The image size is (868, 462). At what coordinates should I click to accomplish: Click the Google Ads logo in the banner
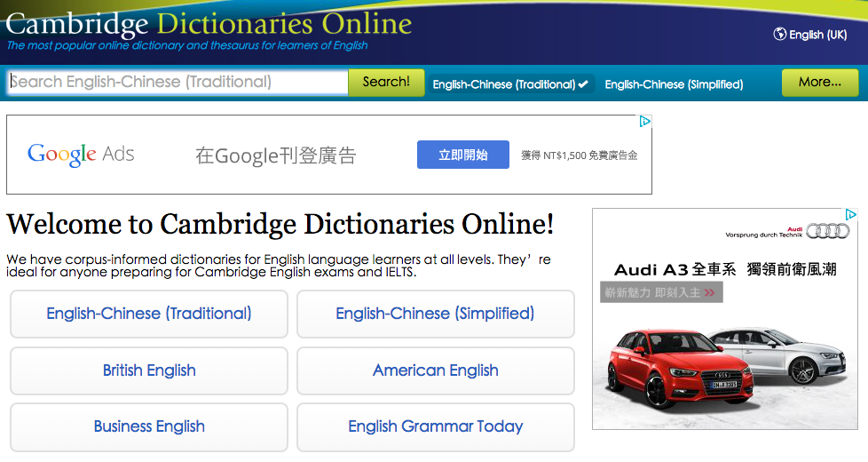(81, 154)
